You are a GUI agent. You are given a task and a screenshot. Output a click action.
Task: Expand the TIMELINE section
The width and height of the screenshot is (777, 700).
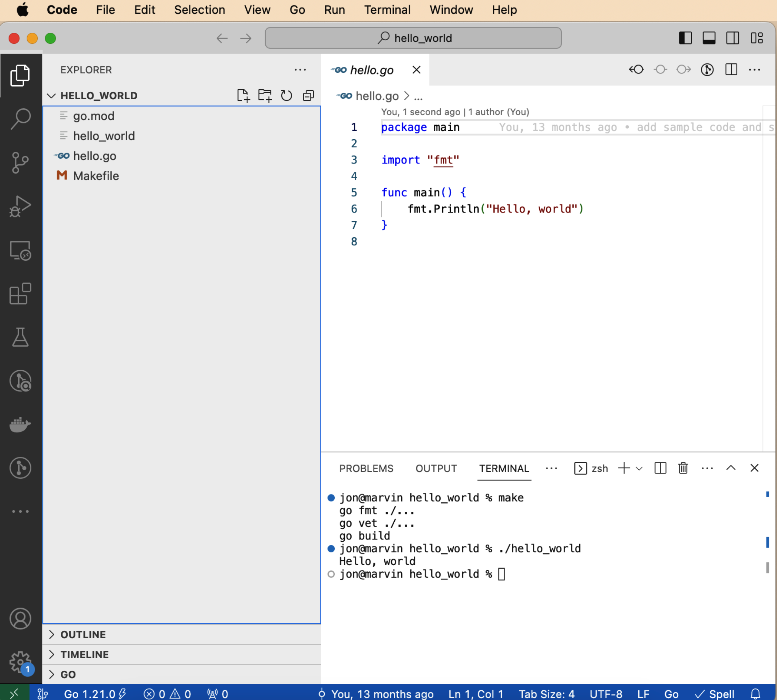[84, 654]
